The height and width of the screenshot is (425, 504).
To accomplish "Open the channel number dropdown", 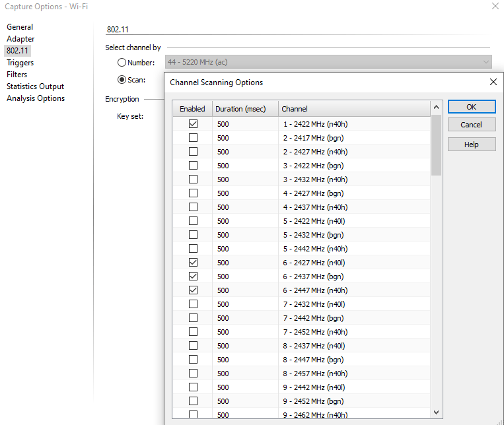I will [486, 62].
